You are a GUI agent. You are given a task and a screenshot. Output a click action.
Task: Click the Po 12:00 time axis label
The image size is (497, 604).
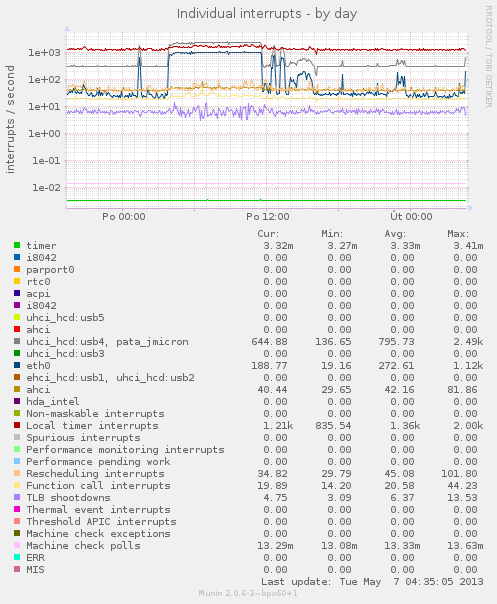[268, 216]
